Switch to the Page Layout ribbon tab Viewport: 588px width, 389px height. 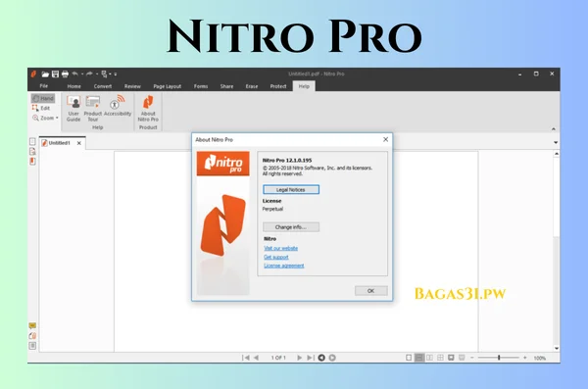[168, 86]
